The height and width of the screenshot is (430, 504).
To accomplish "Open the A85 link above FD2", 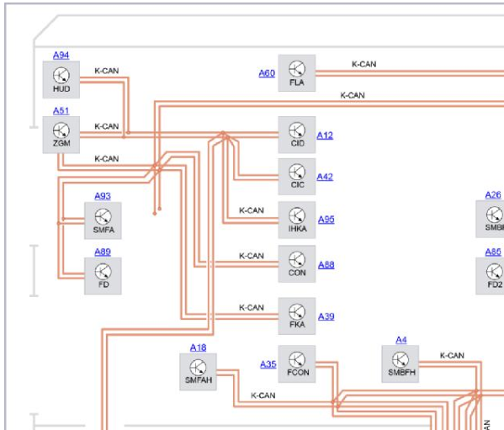I will (x=493, y=252).
